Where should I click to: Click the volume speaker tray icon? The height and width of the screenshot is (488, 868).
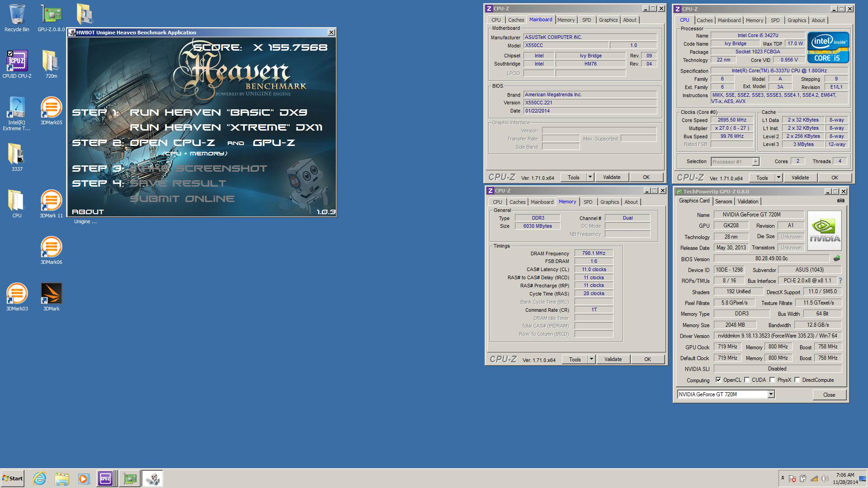tap(825, 479)
